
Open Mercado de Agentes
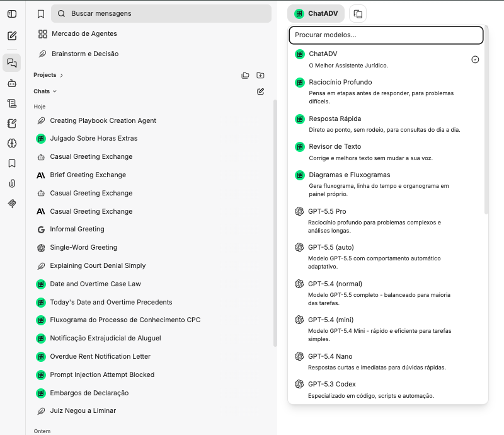pos(84,34)
